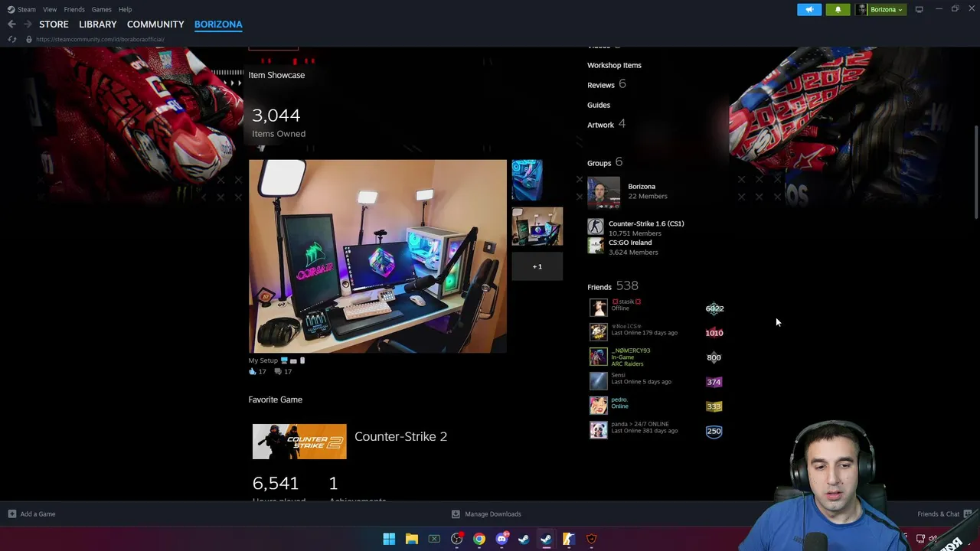This screenshot has width=980, height=551.
Task: Open panda > 24/7 ONLINE avatar
Action: [x=598, y=430]
